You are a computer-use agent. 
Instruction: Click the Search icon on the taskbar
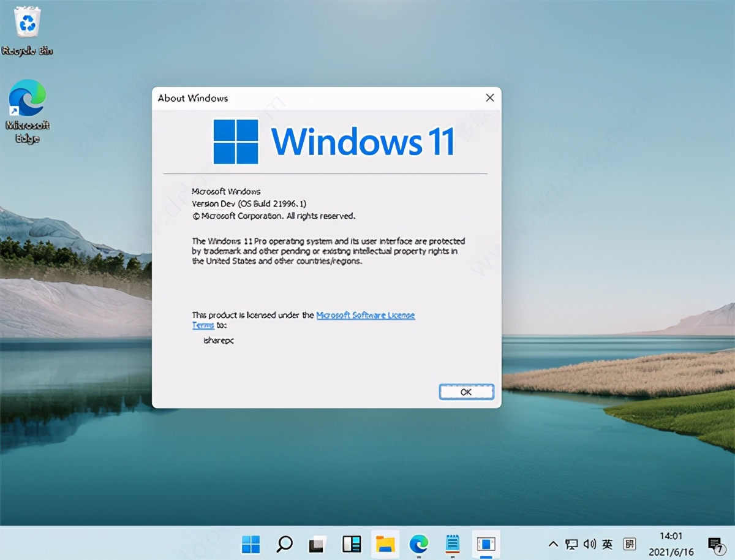pos(284,544)
